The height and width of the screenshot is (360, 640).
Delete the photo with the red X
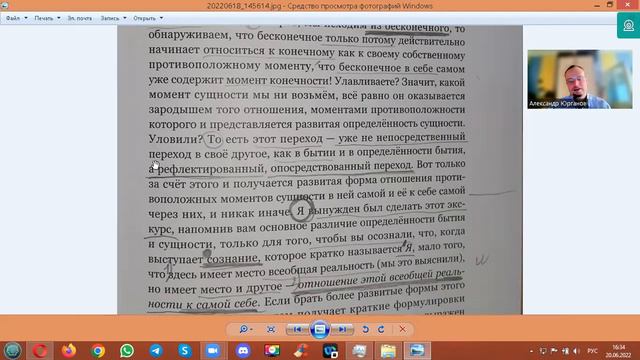tap(402, 329)
